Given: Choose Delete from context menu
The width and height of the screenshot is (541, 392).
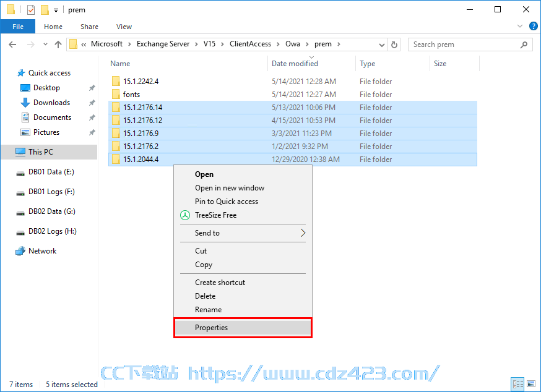Looking at the screenshot, I should coord(243,296).
